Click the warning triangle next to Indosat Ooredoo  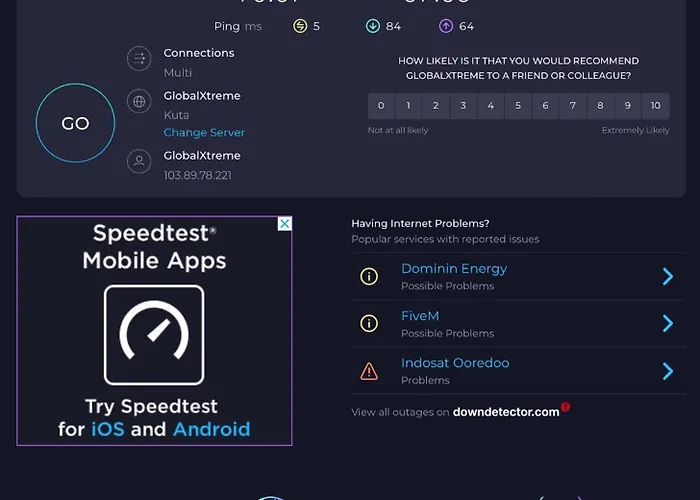369,371
